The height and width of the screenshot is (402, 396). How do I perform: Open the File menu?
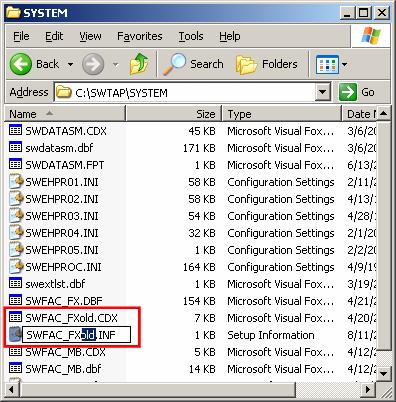[21, 36]
